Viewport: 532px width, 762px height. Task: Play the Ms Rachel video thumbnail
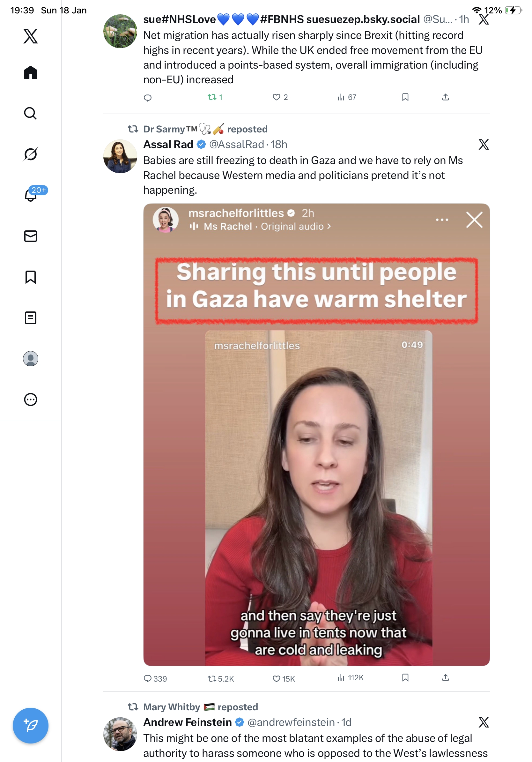(x=316, y=434)
